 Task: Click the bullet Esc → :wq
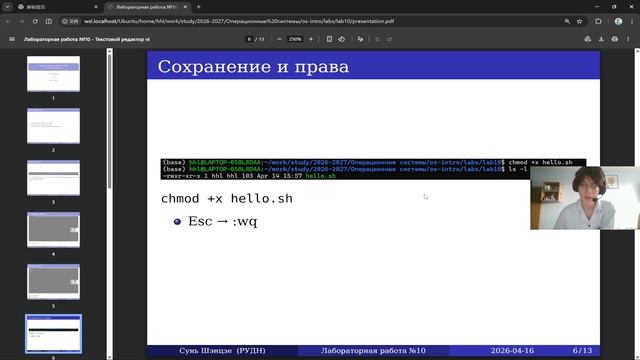pyautogui.click(x=222, y=222)
